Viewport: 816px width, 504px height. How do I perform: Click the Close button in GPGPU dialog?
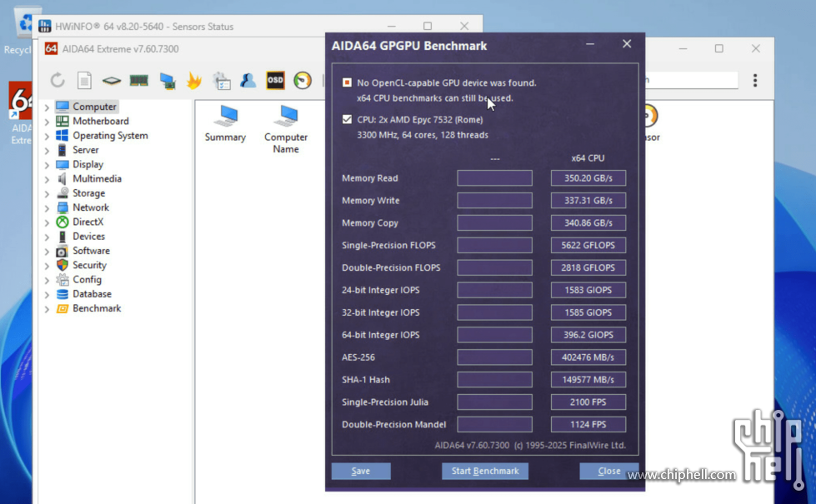pyautogui.click(x=609, y=471)
